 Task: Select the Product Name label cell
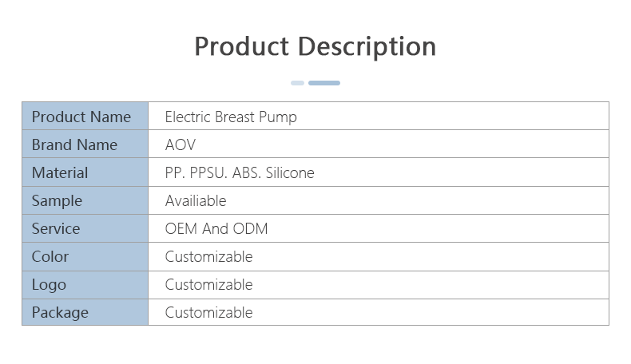point(85,117)
